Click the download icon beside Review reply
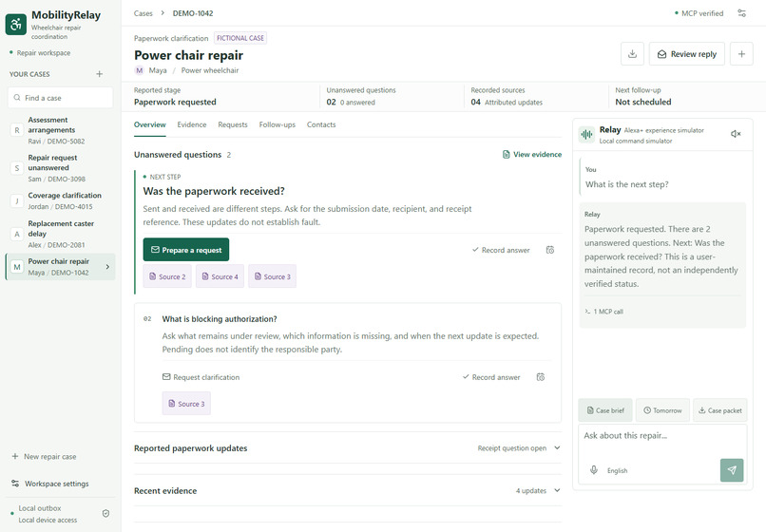 [632, 54]
